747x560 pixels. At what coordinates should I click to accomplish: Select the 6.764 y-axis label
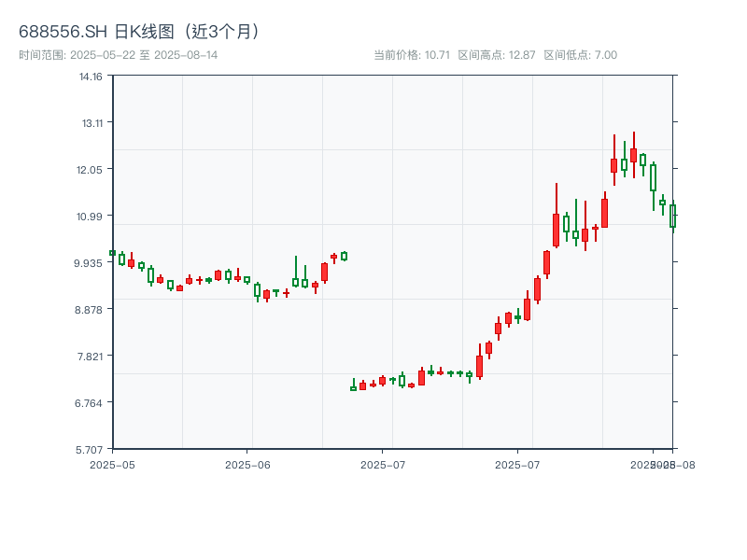point(91,403)
